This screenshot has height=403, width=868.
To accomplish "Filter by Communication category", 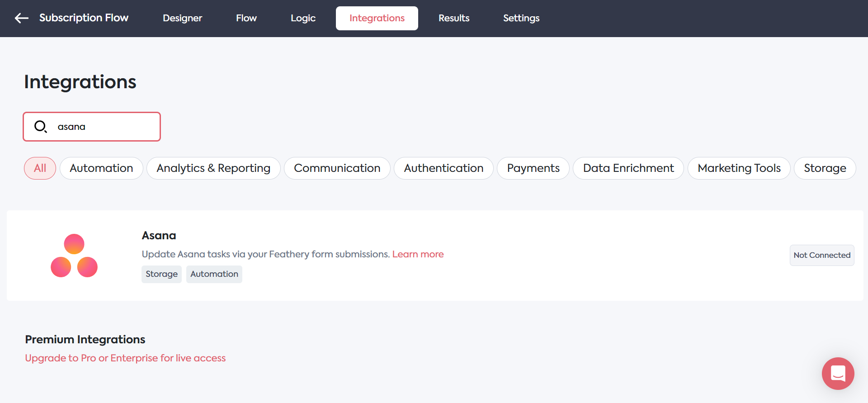I will (337, 168).
